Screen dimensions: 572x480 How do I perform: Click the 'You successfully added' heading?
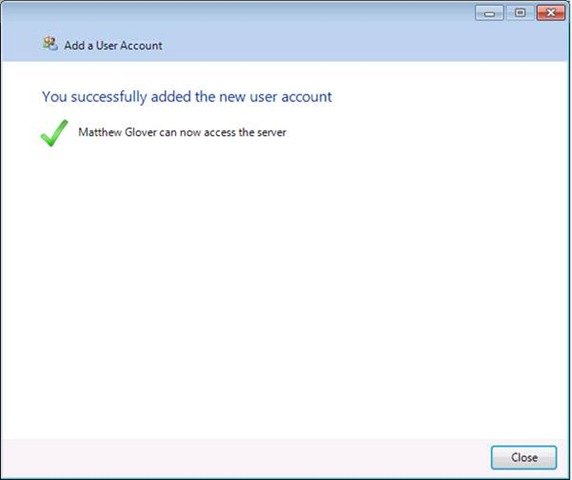point(187,97)
